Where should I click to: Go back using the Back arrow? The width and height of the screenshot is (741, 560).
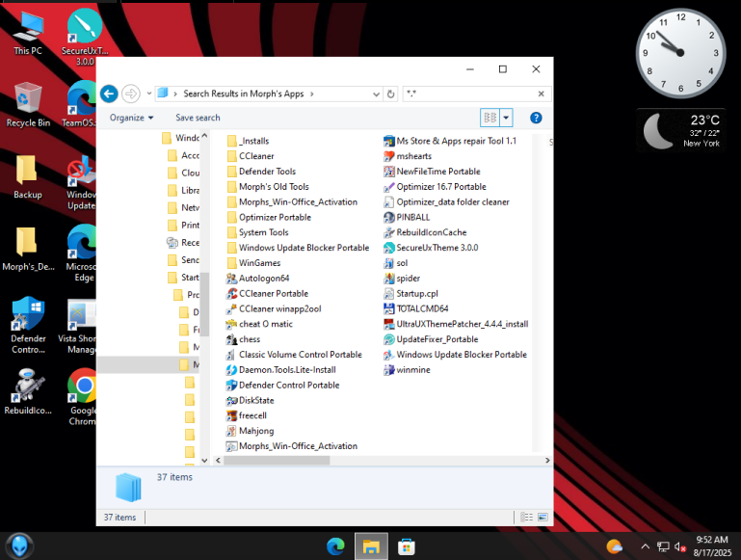(x=109, y=93)
